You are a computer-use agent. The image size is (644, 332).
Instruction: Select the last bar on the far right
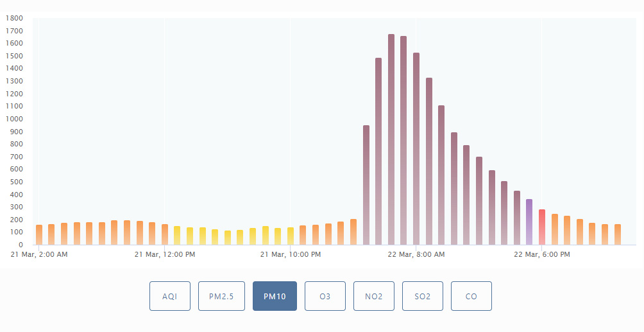pyautogui.click(x=617, y=235)
